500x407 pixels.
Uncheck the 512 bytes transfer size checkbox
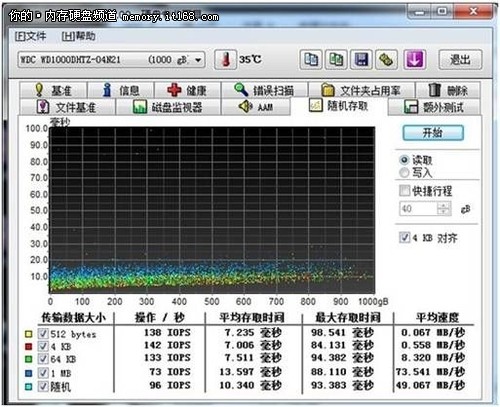[x=43, y=333]
